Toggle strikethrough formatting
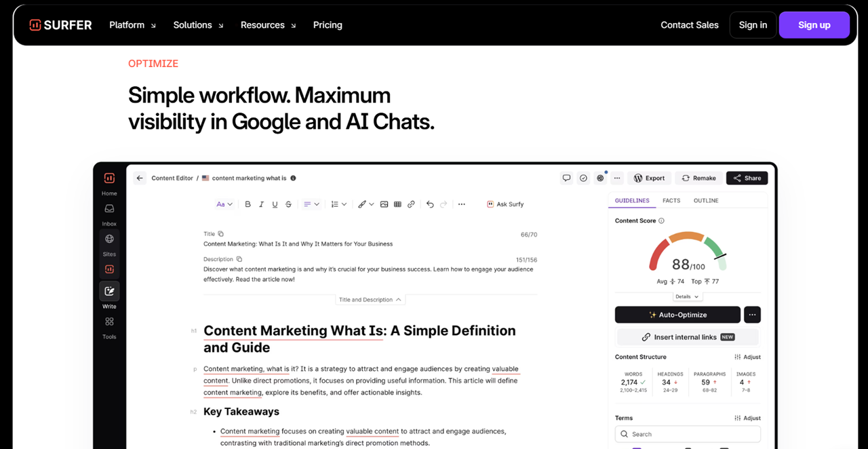 click(289, 204)
